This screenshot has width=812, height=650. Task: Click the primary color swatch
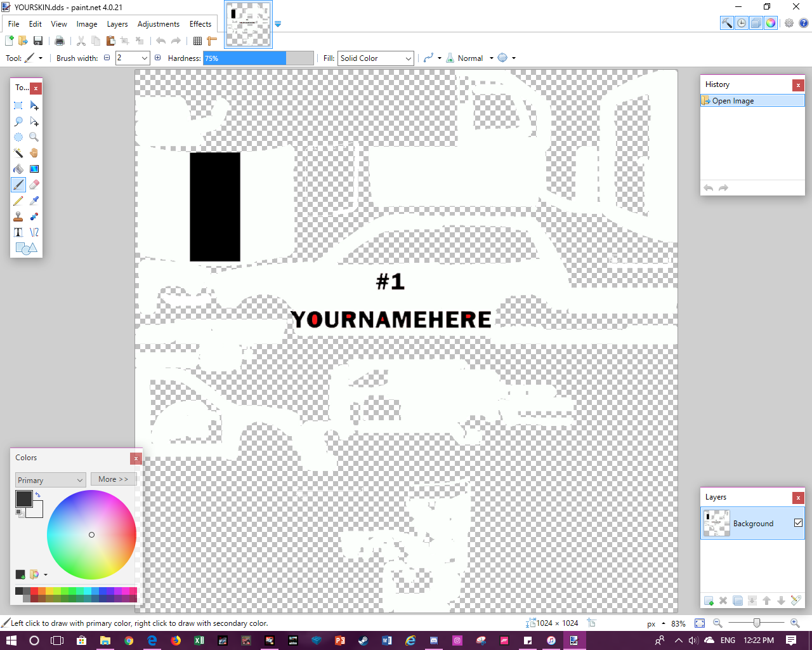pyautogui.click(x=24, y=499)
